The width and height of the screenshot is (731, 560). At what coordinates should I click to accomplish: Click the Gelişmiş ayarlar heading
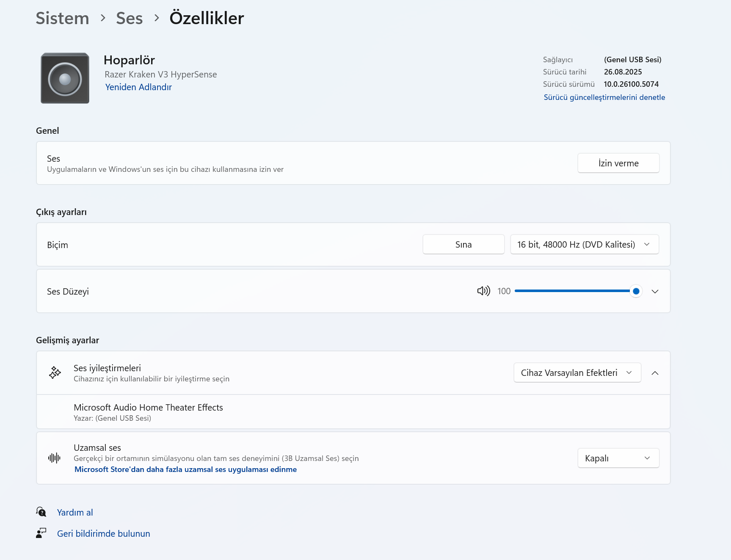[67, 340]
